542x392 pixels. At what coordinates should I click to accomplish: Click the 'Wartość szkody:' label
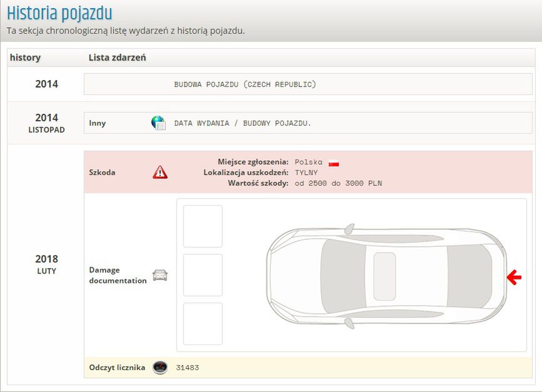click(x=258, y=183)
